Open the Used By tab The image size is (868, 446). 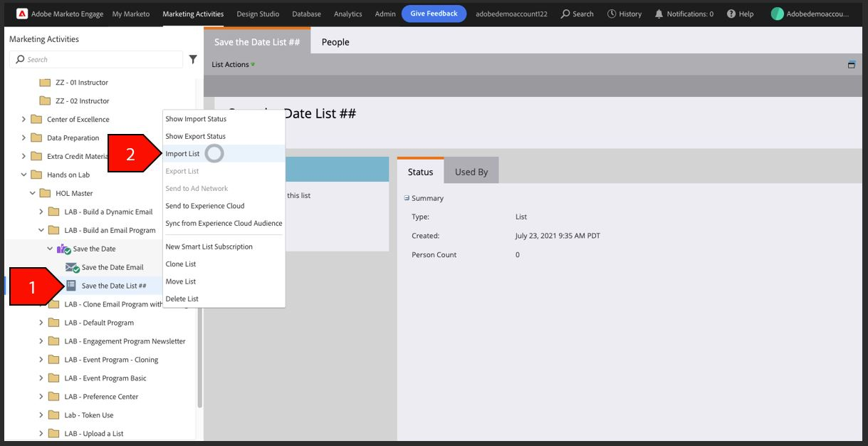[x=471, y=172]
